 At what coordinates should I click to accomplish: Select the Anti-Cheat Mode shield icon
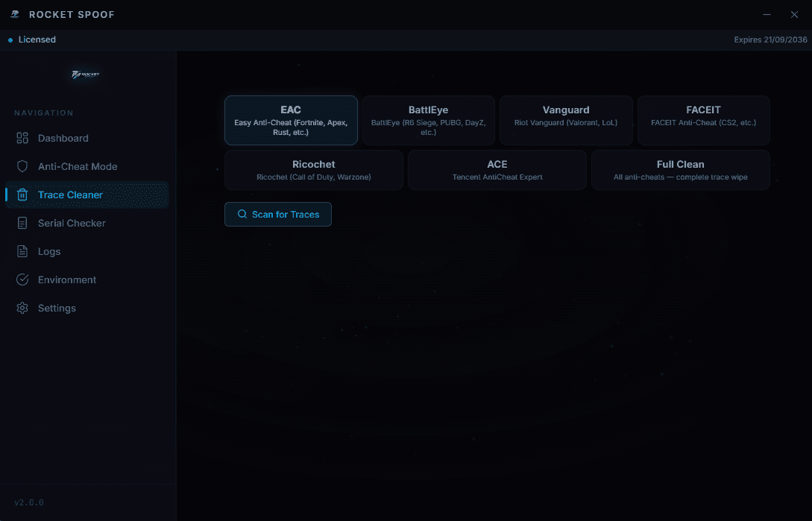22,166
